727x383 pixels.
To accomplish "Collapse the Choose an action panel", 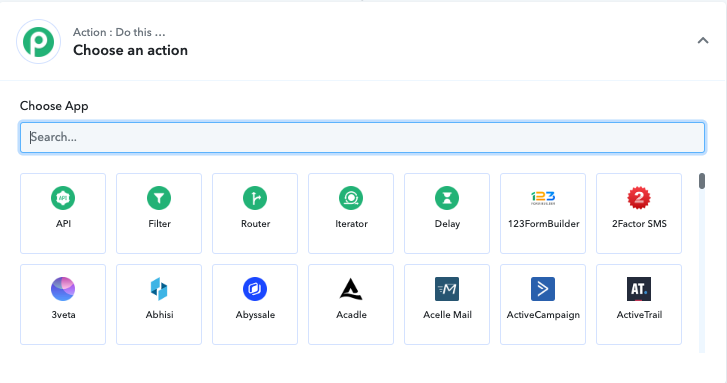I will tap(703, 41).
